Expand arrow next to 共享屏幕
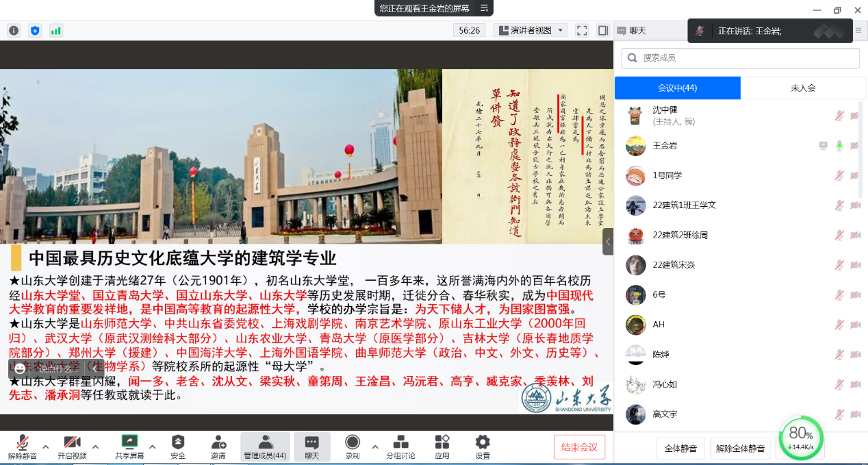This screenshot has height=465, width=868. point(152,447)
